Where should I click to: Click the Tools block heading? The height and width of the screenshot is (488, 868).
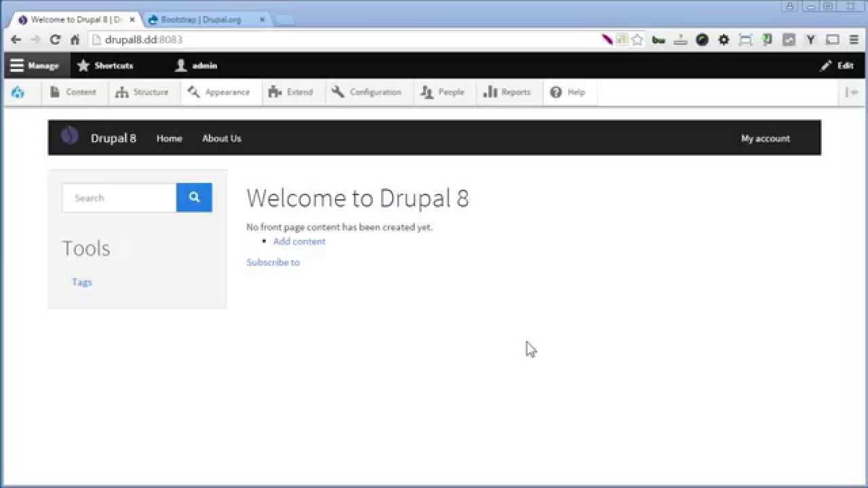pyautogui.click(x=86, y=248)
